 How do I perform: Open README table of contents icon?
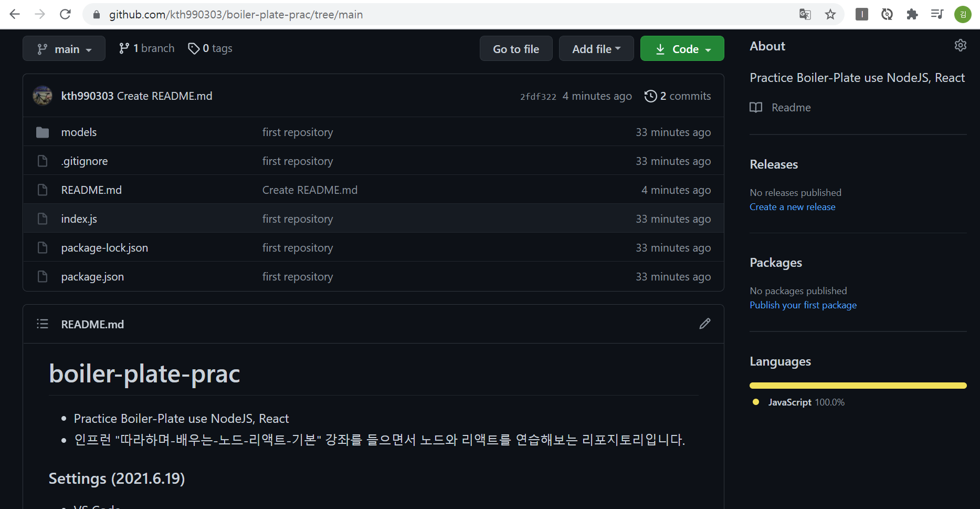point(43,324)
